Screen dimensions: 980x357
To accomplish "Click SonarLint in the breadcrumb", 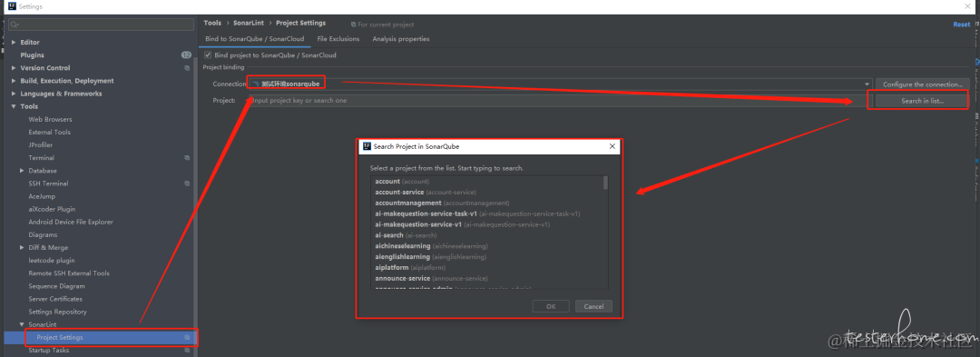I will 249,23.
